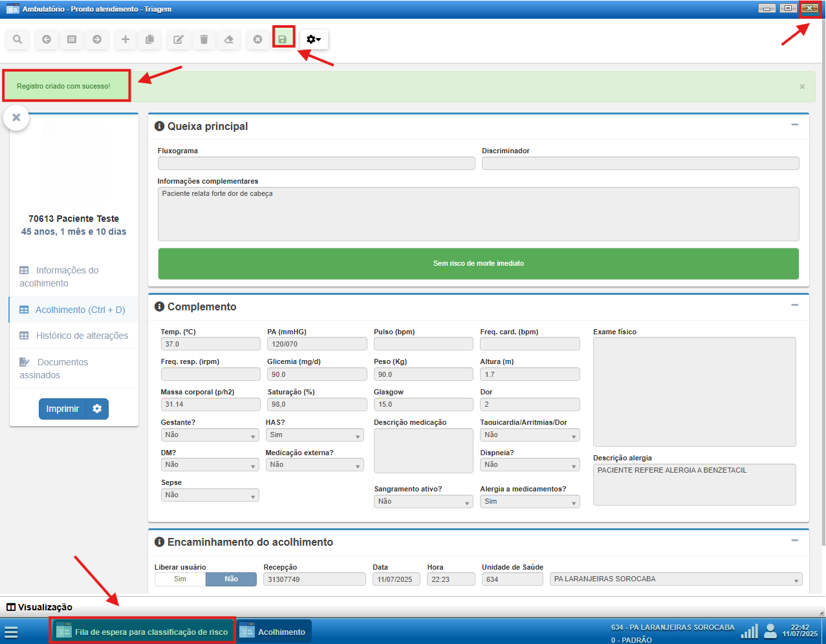Screen dimensions: 826x644
Task: Click the Informações complementares text area
Action: (478, 214)
